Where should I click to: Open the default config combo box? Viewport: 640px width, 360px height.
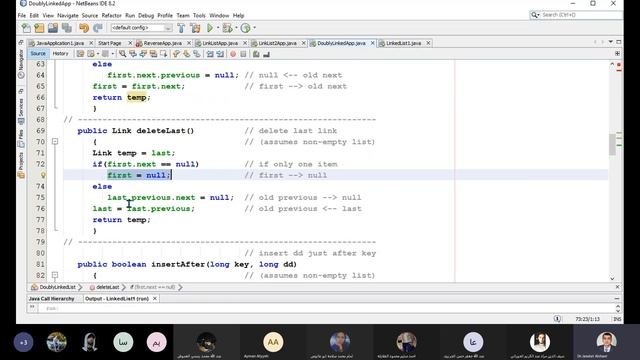pos(141,28)
